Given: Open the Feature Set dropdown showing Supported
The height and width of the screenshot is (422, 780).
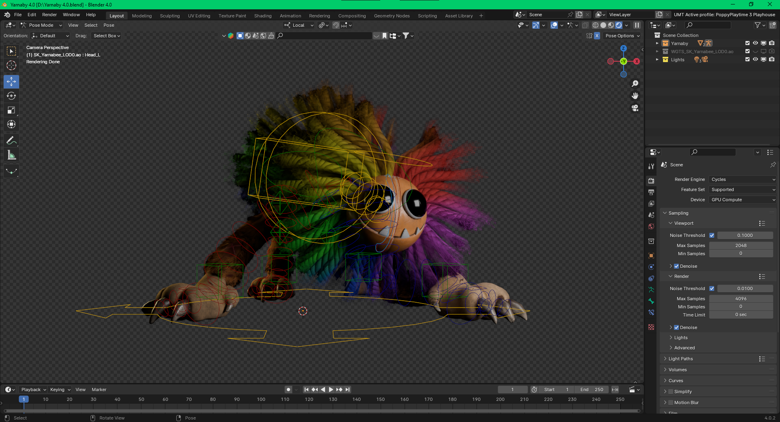Looking at the screenshot, I should click(743, 190).
